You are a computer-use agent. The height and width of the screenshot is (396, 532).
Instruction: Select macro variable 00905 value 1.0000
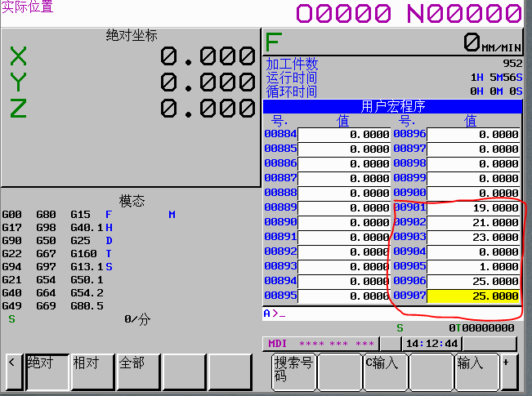click(x=474, y=266)
